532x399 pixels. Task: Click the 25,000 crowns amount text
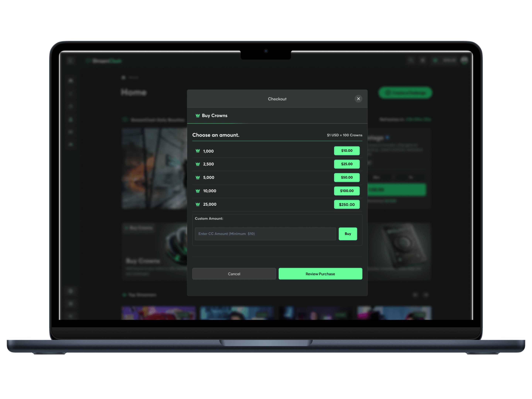click(210, 204)
